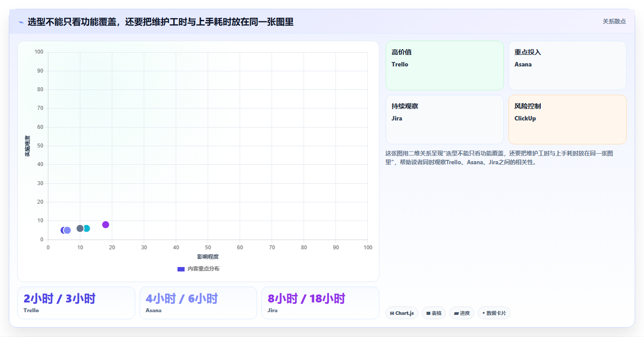The width and height of the screenshot is (644, 337).
Task: Click the 关系散点 label in the header
Action: click(x=614, y=21)
